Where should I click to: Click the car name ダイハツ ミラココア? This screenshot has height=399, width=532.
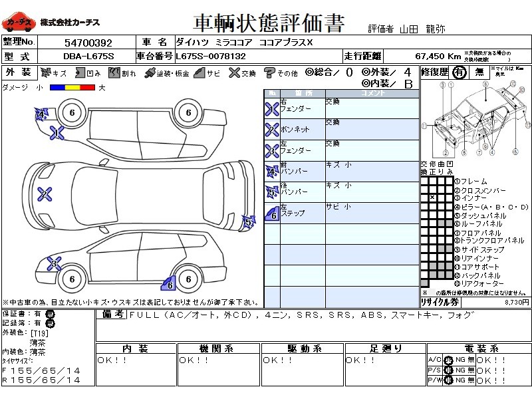214,43
